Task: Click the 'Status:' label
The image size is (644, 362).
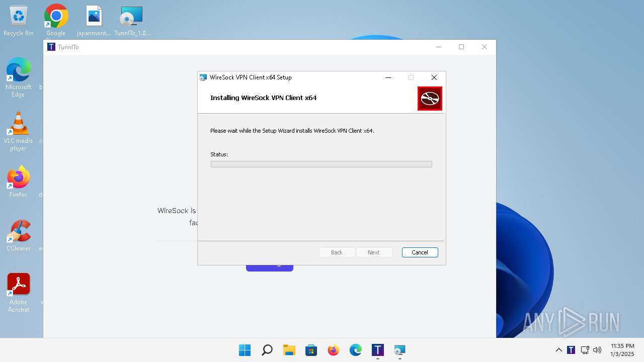Action: point(219,154)
